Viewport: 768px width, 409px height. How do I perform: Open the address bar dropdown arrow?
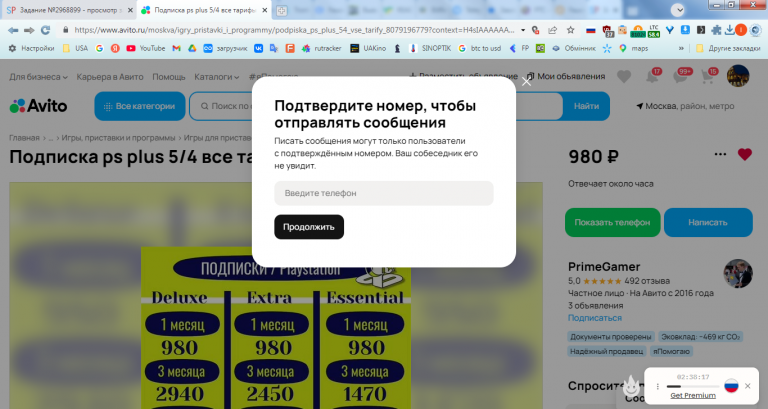(x=523, y=30)
